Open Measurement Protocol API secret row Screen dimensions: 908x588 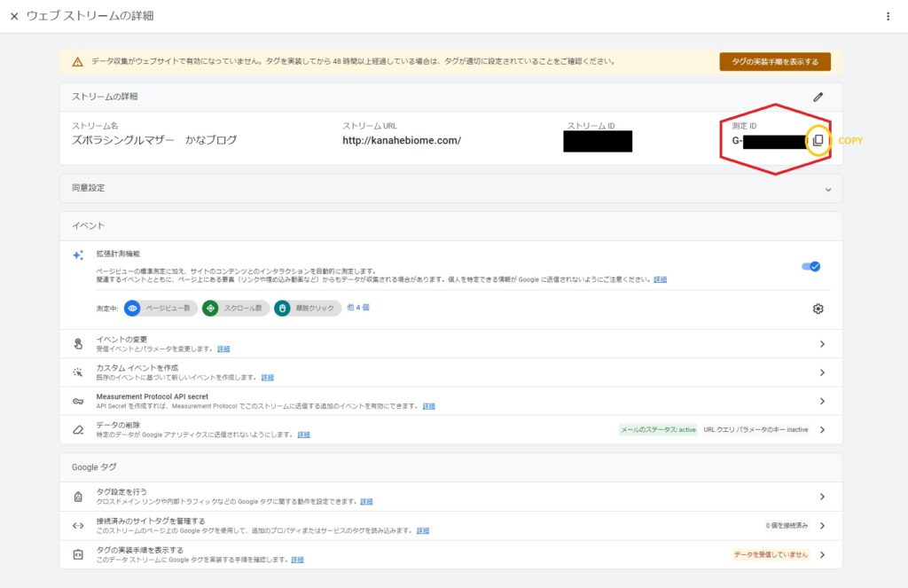pyautogui.click(x=822, y=401)
